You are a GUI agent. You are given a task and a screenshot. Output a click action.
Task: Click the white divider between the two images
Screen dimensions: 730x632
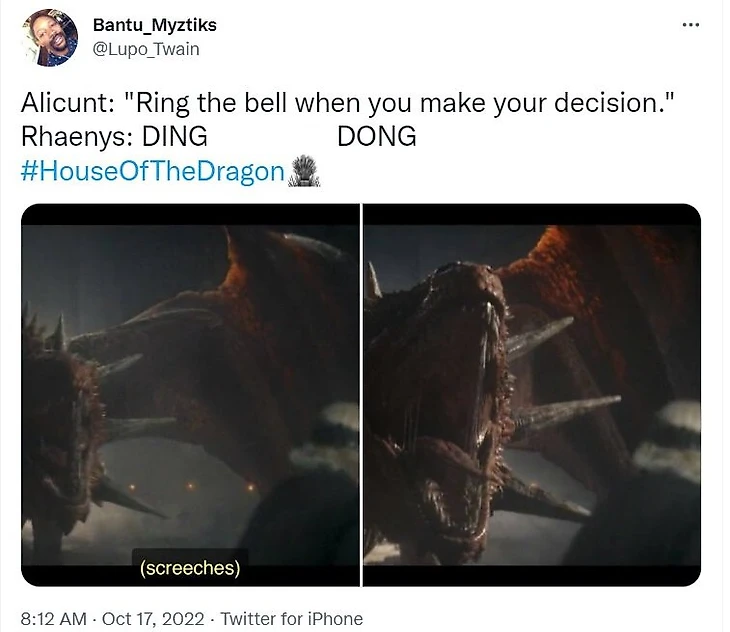[x=361, y=395]
